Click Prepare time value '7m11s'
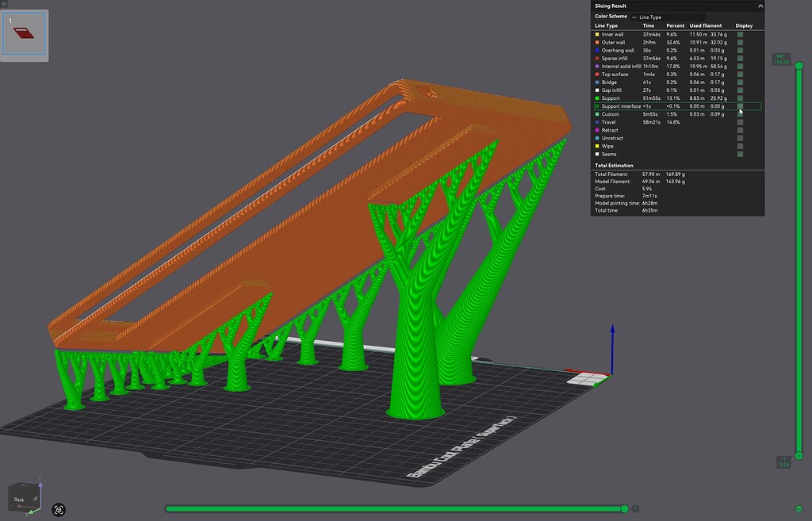Screen dimensions: 812x521 click(649, 197)
